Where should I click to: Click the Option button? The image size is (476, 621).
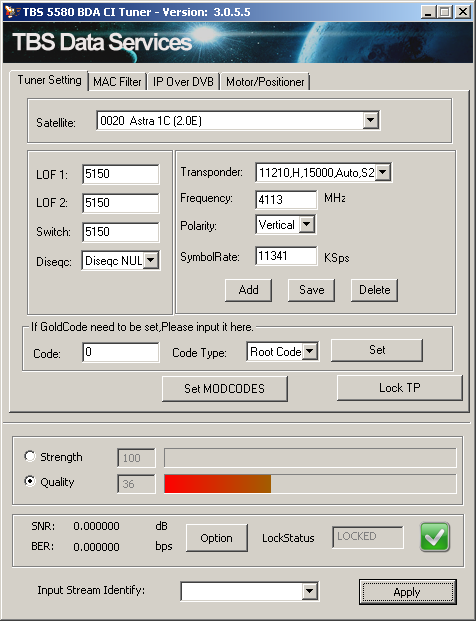(x=217, y=538)
